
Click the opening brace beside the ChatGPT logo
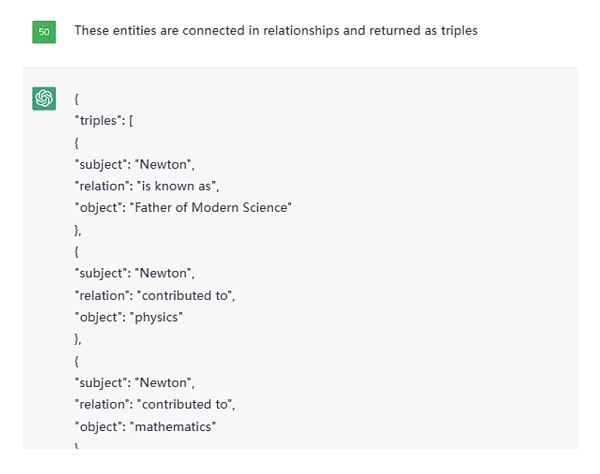coord(77,99)
